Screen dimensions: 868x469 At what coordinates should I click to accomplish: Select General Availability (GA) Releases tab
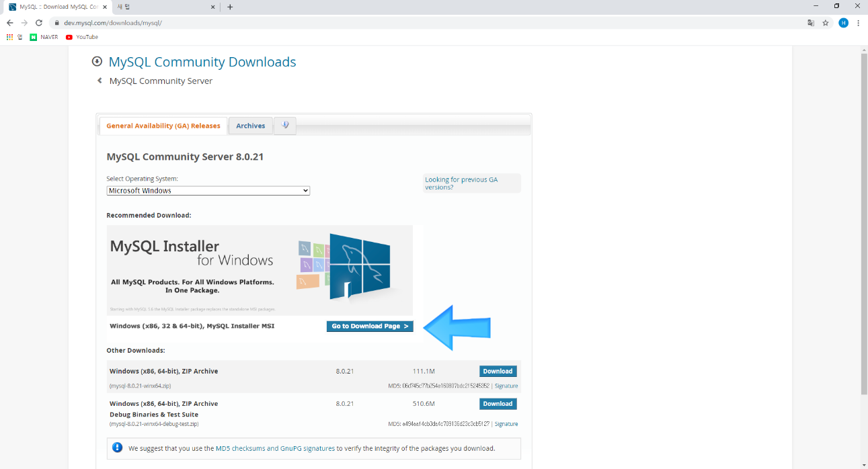tap(163, 126)
